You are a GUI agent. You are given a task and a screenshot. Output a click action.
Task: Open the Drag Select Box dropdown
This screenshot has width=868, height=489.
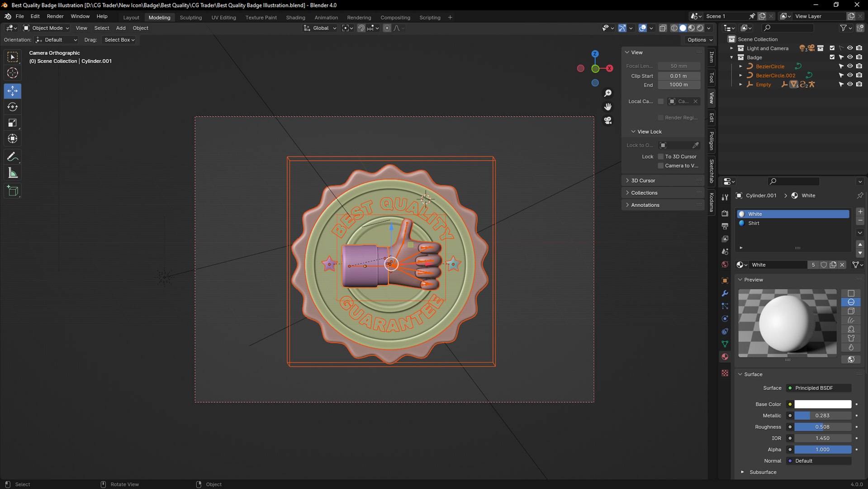[119, 40]
